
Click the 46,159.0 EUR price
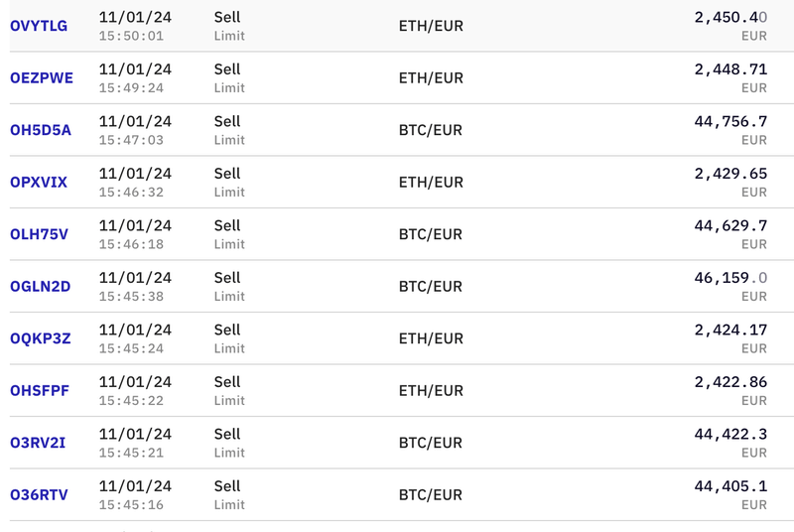pyautogui.click(x=730, y=278)
